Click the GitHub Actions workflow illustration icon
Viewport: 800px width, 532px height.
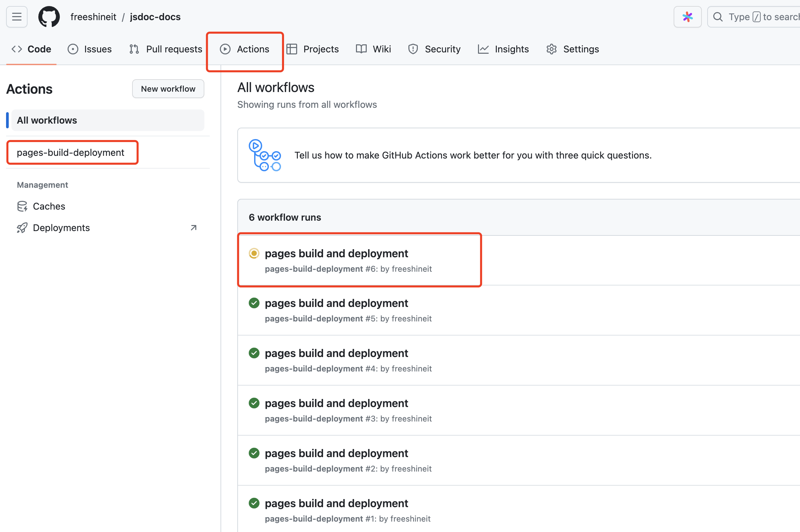click(265, 155)
